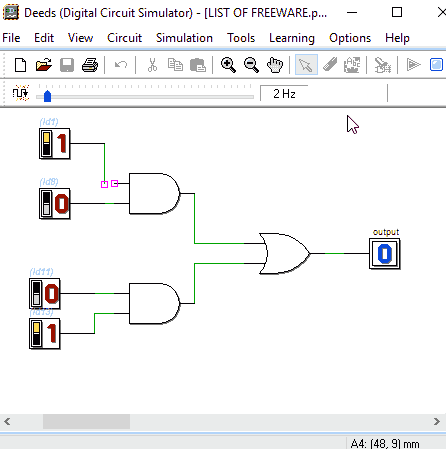
Task: Select the hand pan tool
Action: [x=275, y=65]
